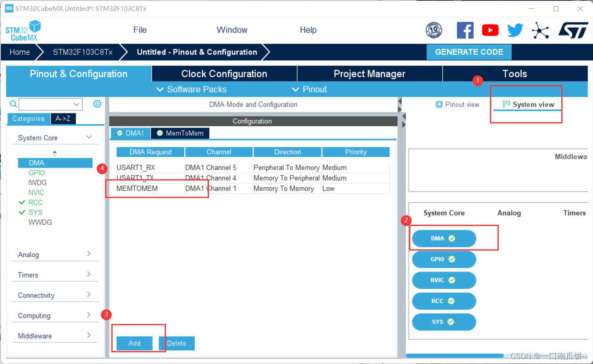Click the Untitled - Pinout & Configuration breadcrumb

[x=197, y=52]
